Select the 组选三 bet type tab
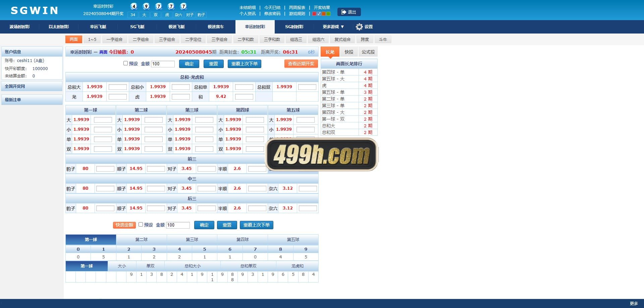Viewport: 644px width, 308px height. [x=296, y=40]
